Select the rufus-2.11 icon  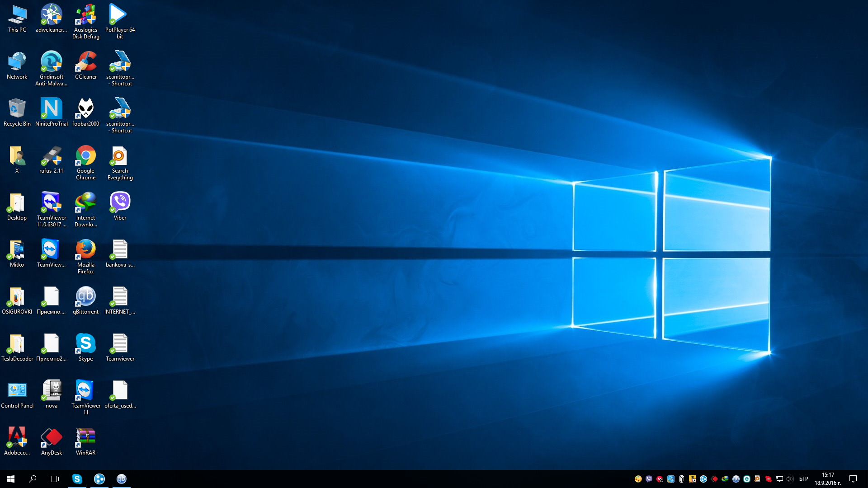tap(52, 160)
